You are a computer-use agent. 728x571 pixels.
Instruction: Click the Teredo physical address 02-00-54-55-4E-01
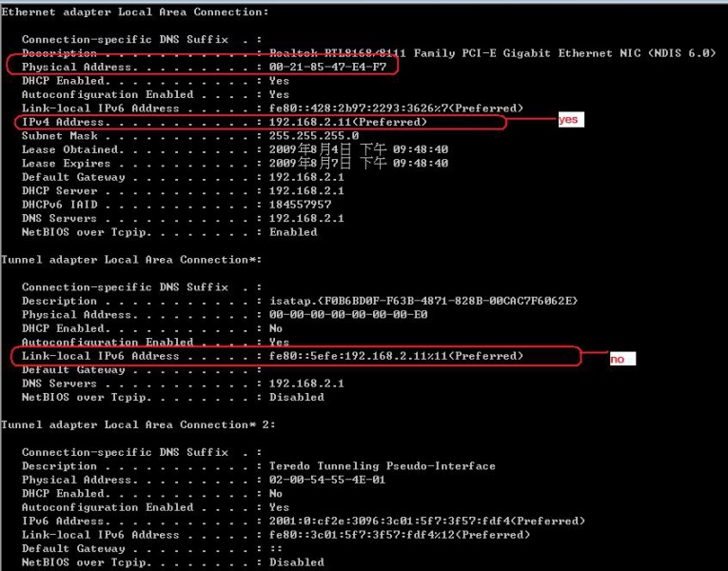tap(327, 480)
